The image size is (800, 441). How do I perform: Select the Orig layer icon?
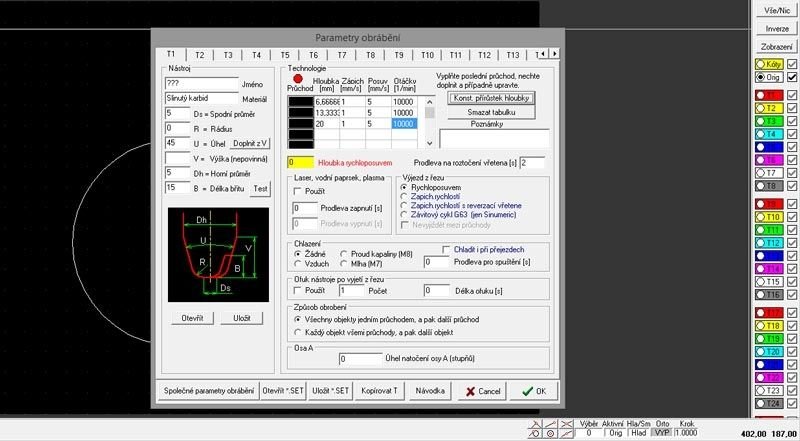coord(769,77)
